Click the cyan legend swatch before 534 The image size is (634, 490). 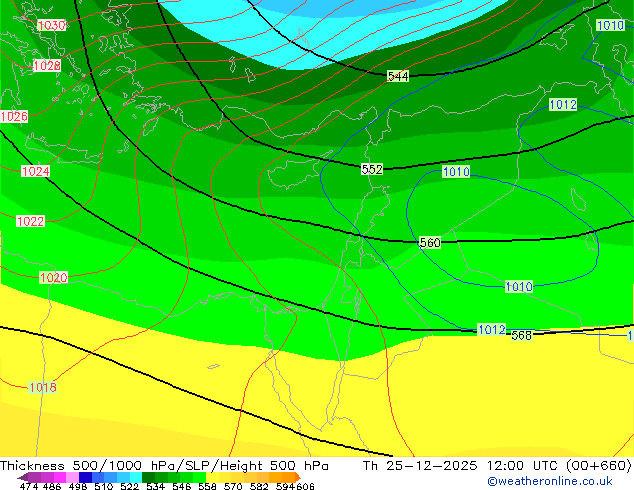pyautogui.click(x=136, y=477)
